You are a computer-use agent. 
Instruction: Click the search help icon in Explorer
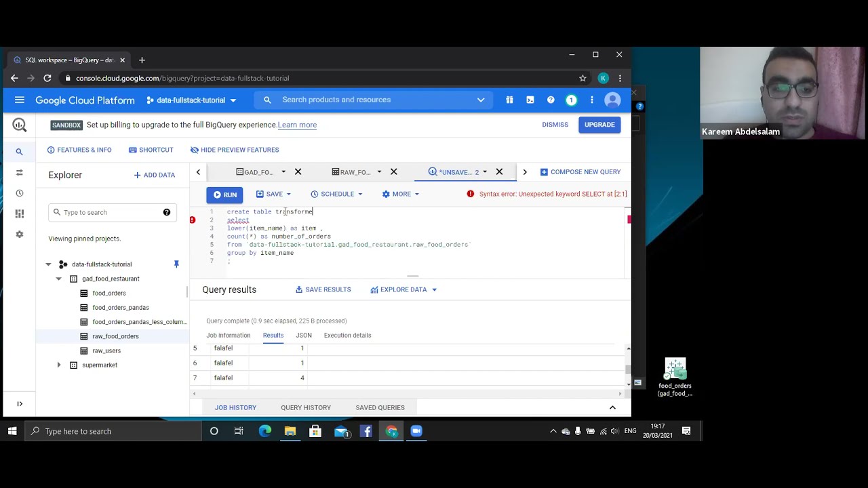[x=166, y=212]
